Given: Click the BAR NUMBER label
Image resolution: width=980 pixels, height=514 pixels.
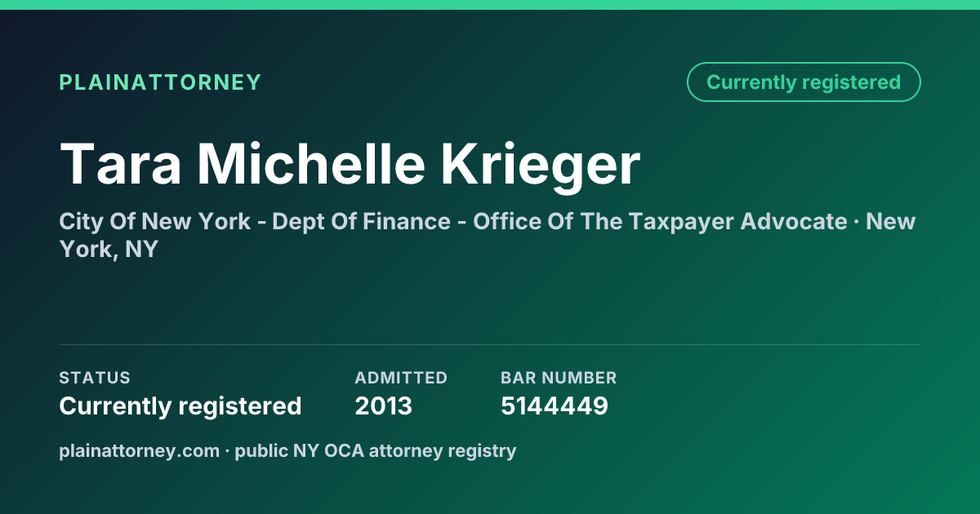Looking at the screenshot, I should tap(559, 378).
